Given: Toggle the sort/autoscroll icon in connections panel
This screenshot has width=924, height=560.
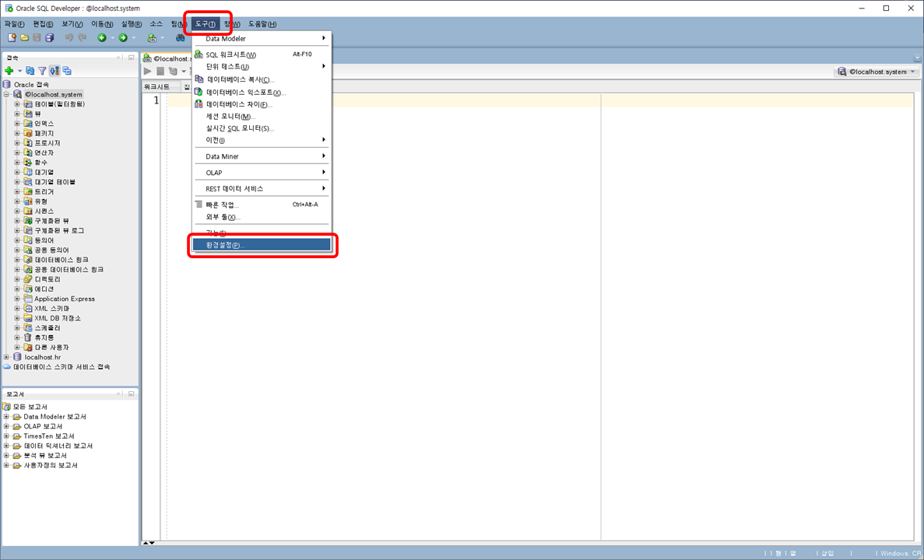Looking at the screenshot, I should [54, 71].
